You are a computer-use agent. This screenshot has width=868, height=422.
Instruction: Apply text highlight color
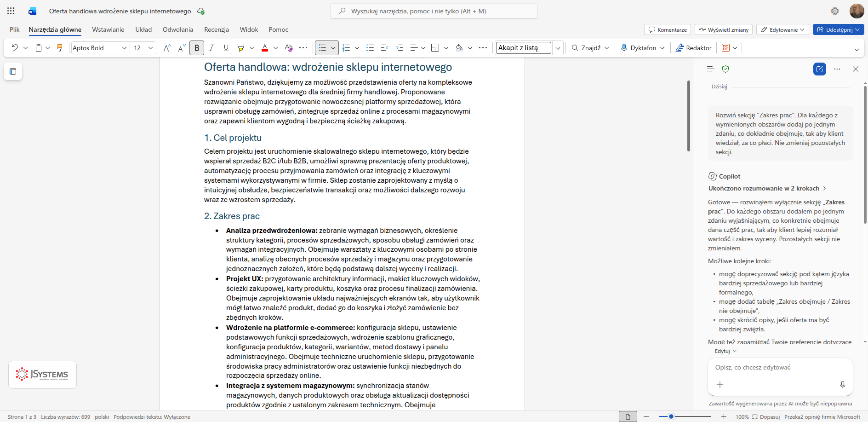point(240,48)
